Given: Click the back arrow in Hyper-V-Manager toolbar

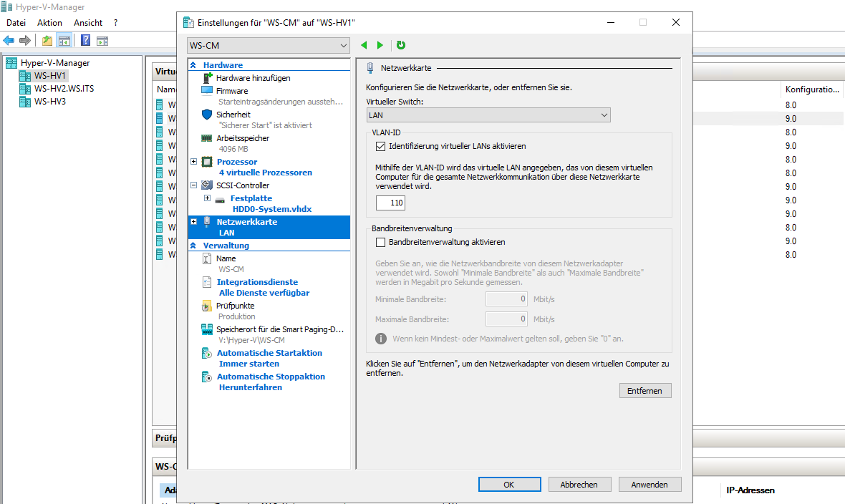Looking at the screenshot, I should click(x=9, y=40).
